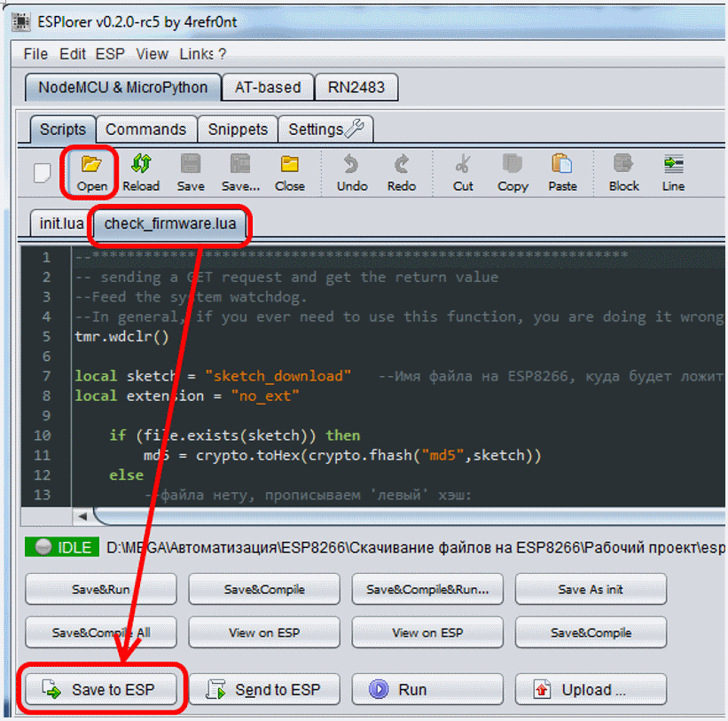Click the Redo arrow icon
This screenshot has height=721, width=728.
point(401,173)
